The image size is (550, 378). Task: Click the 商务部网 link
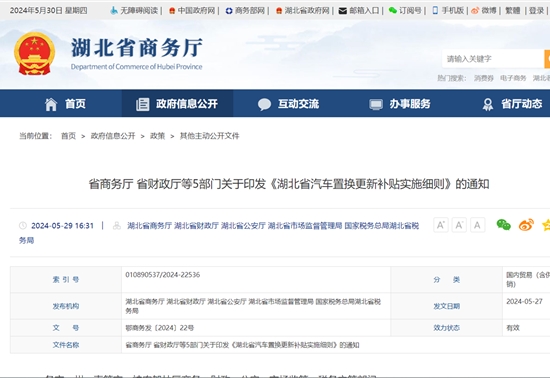(250, 11)
